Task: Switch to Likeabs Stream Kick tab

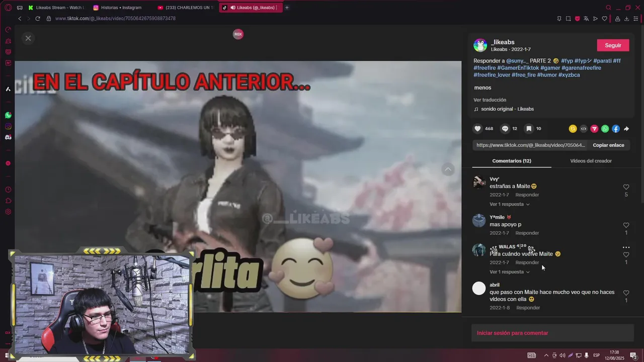Action: coord(56,8)
